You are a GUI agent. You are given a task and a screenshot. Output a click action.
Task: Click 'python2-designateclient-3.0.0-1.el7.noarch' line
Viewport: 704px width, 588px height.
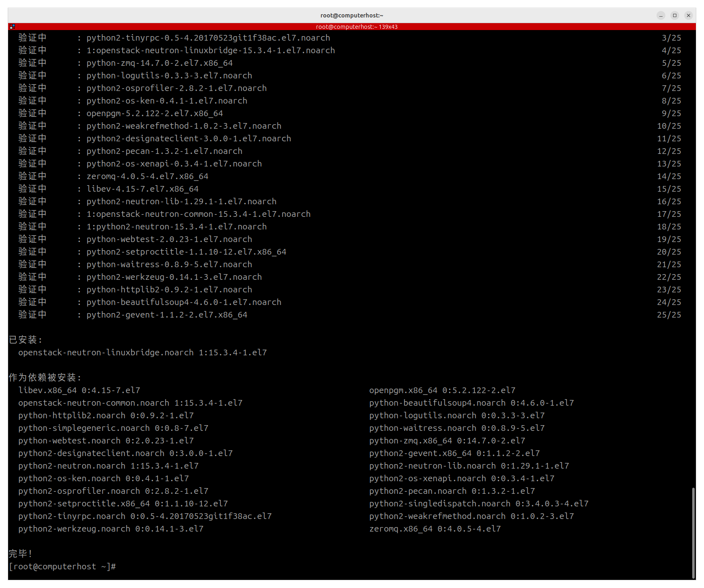point(189,138)
